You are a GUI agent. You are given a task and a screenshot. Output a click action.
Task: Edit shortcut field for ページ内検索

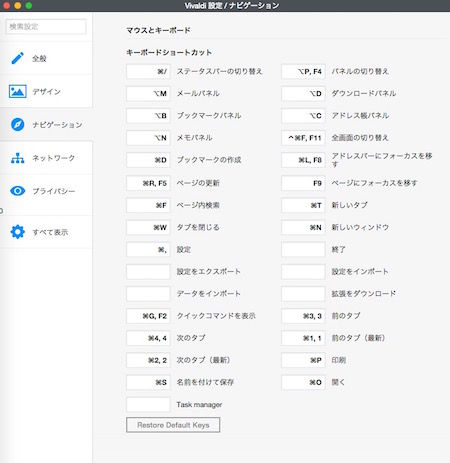148,205
